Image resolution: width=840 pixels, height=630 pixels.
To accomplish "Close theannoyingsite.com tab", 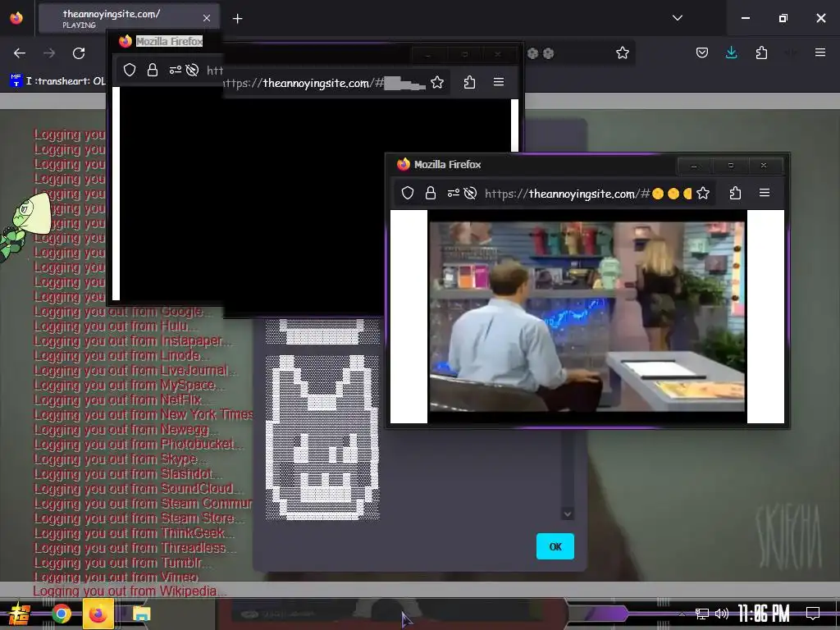I will tap(206, 18).
